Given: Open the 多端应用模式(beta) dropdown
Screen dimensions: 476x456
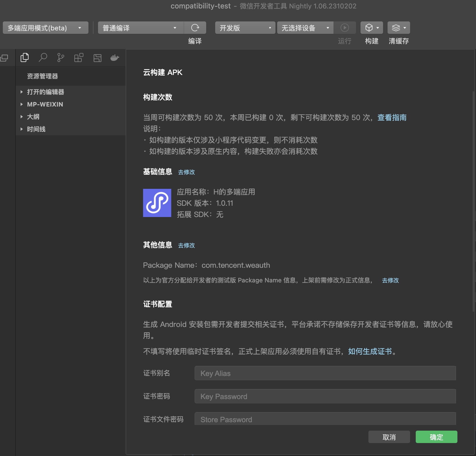Looking at the screenshot, I should point(46,28).
